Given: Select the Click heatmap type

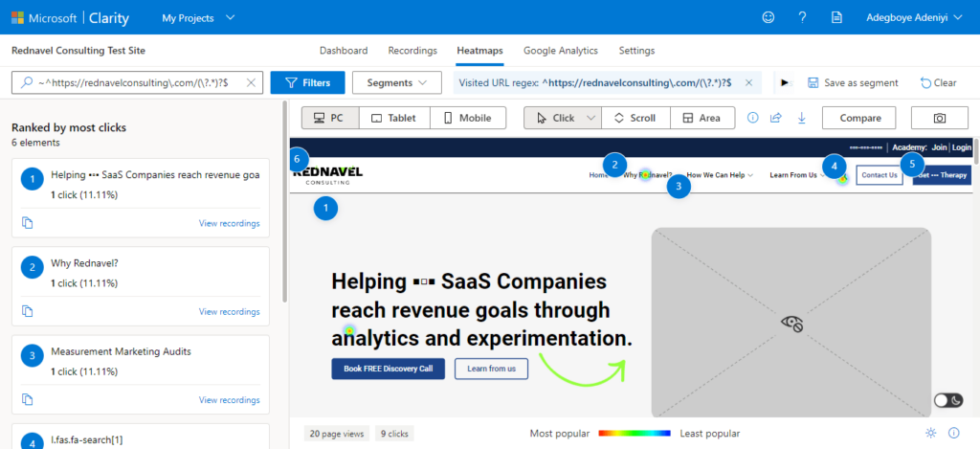Looking at the screenshot, I should [x=556, y=118].
